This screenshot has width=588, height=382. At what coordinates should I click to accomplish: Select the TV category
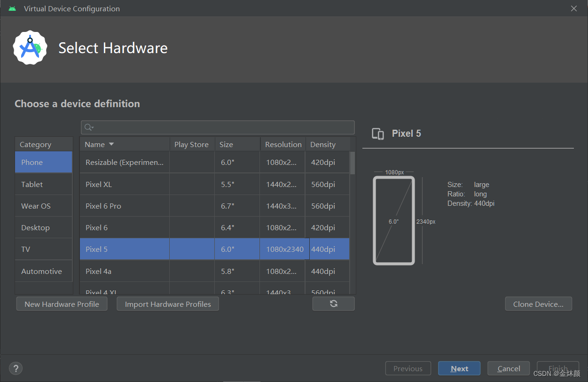coord(44,249)
